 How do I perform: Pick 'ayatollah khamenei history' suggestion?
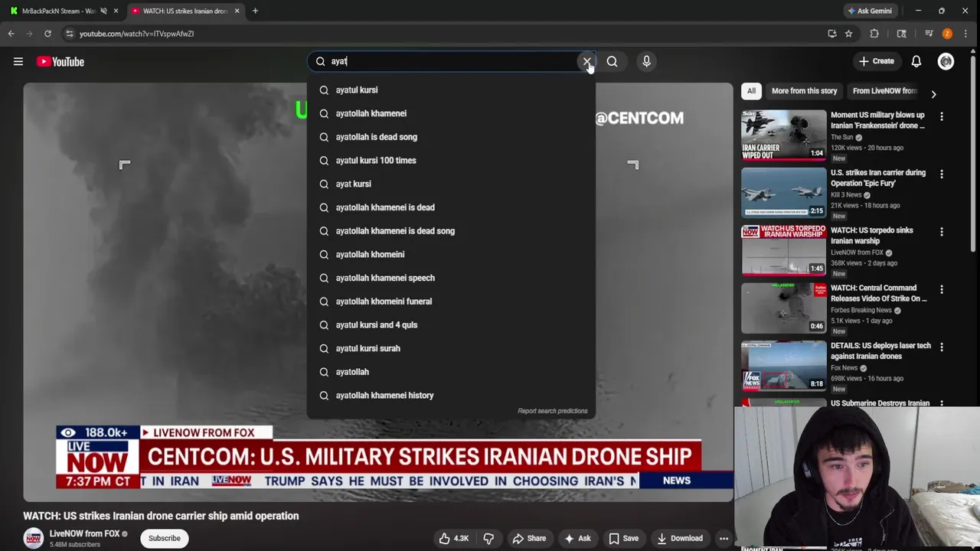[451, 395]
